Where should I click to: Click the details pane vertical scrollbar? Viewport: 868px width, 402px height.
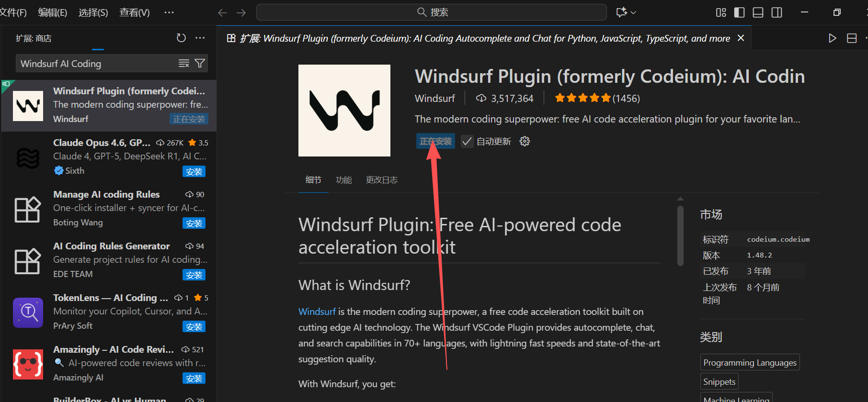click(680, 235)
